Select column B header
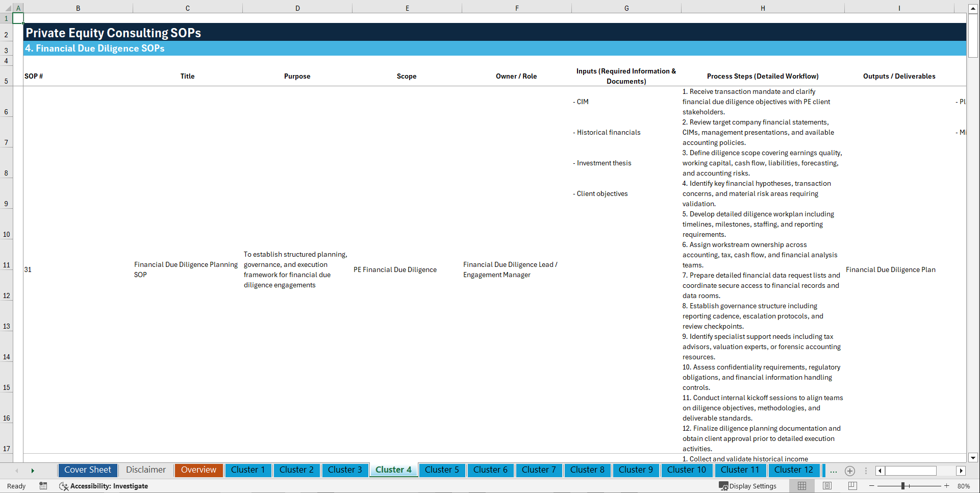Screen dimensions: 980x493 pyautogui.click(x=78, y=8)
